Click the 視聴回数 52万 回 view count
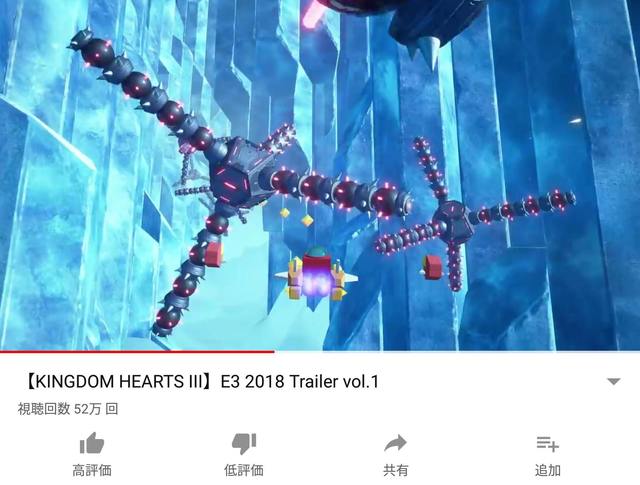Viewport: 640px width, 485px height. 68,409
